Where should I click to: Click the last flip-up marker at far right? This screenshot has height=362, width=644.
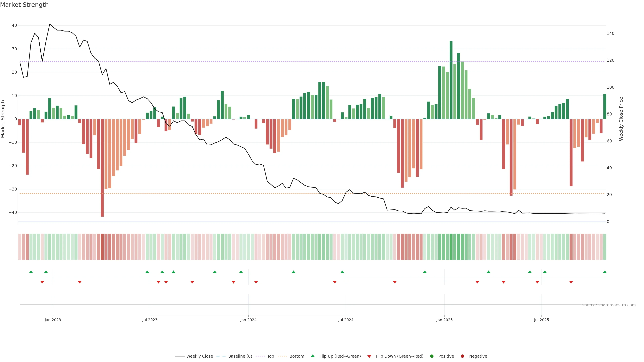604,272
